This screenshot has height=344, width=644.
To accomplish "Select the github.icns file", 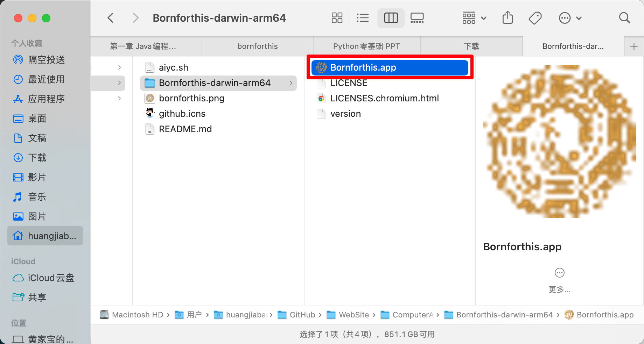I will (218, 114).
